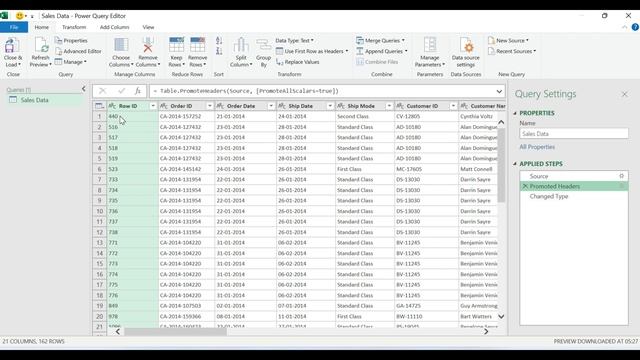Close the Query Settings pane
This screenshot has height=360, width=640.
[624, 94]
